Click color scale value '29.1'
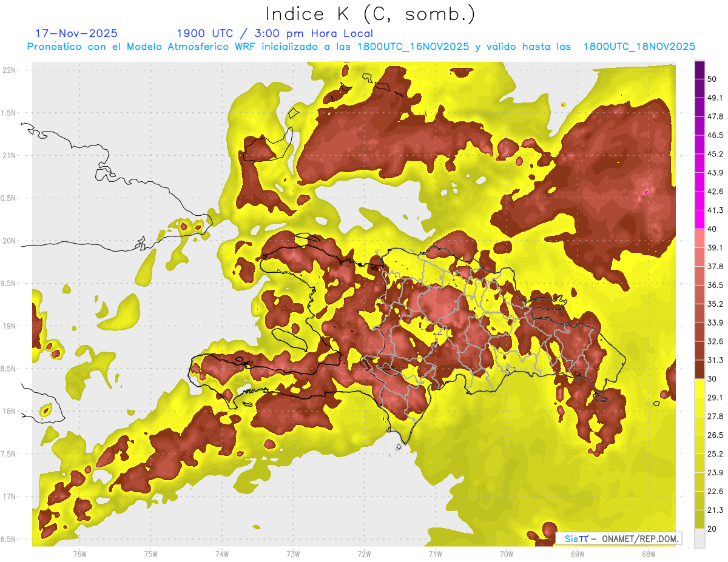Screen dimensions: 728x562 pyautogui.click(x=715, y=398)
